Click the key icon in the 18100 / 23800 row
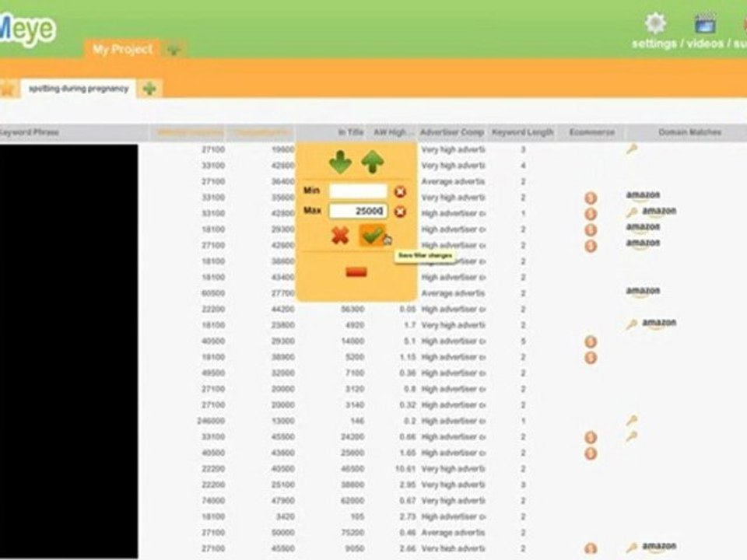 pyautogui.click(x=632, y=325)
